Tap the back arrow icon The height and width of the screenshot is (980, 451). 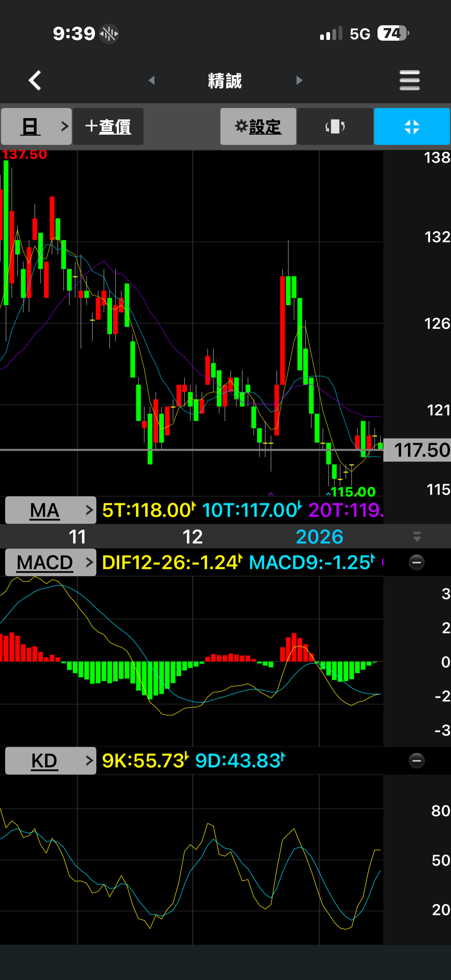coord(35,80)
